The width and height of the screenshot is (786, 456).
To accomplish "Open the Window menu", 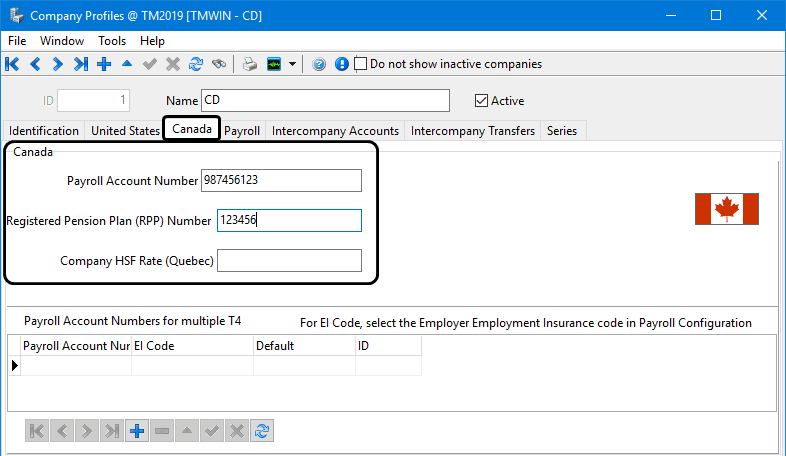I will (x=62, y=41).
